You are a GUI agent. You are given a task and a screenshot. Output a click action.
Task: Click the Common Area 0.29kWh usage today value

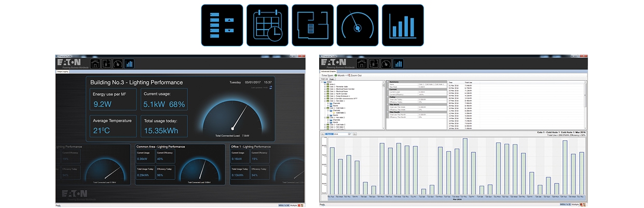tap(143, 175)
